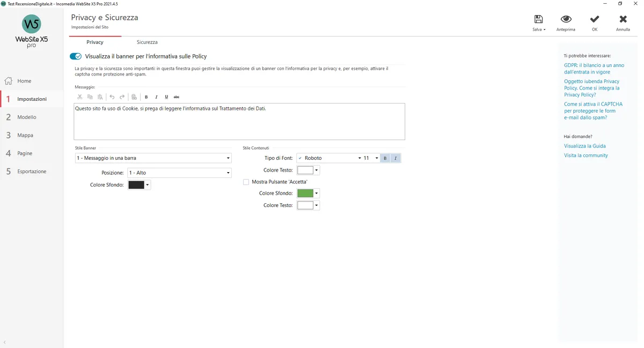Click the Salva floppy disk icon

(538, 19)
